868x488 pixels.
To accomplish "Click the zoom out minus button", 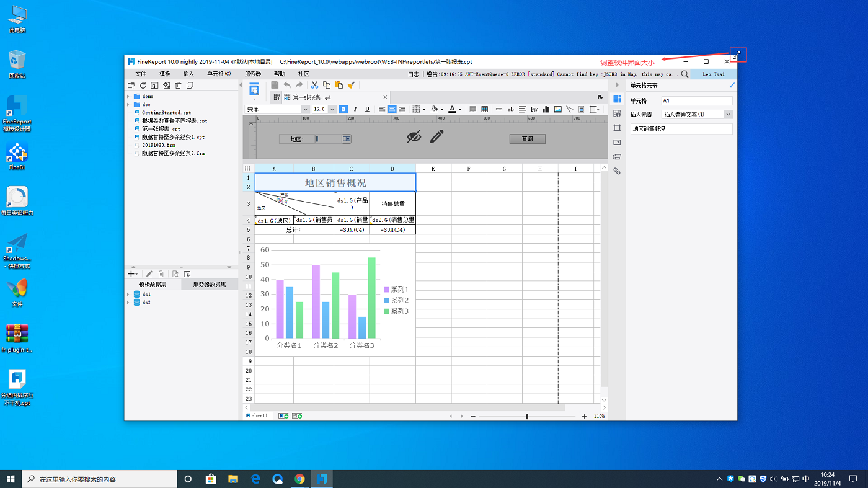I will 473,416.
